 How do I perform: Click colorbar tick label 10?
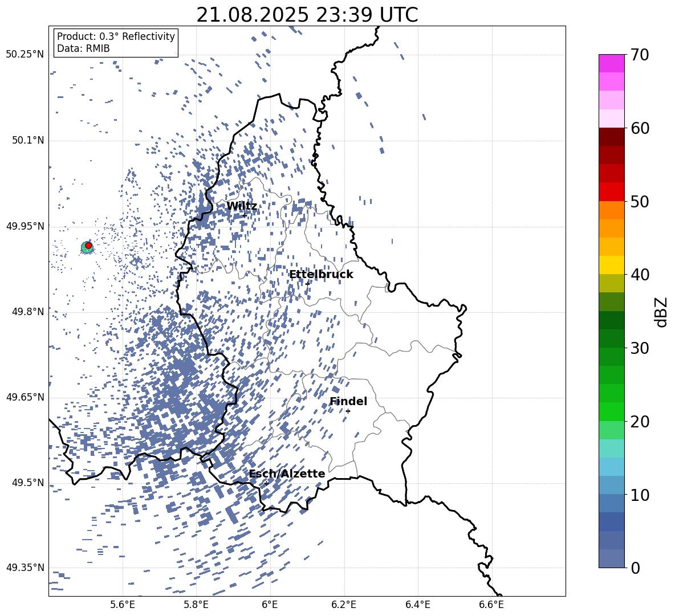[640, 495]
